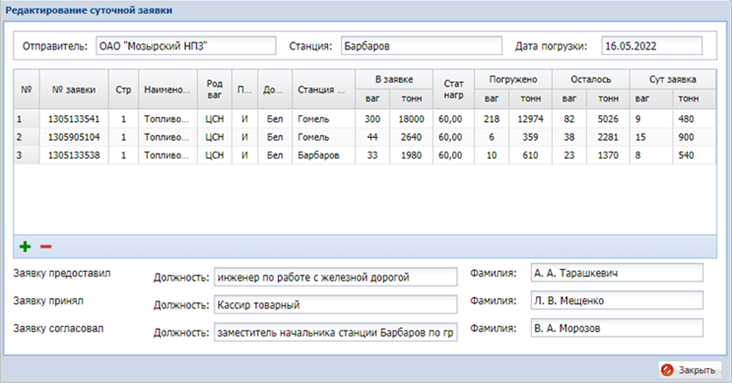Image resolution: width=732 pixels, height=383 pixels.
Task: Edit Сут заявка тонн cell showing 480
Action: coord(694,119)
